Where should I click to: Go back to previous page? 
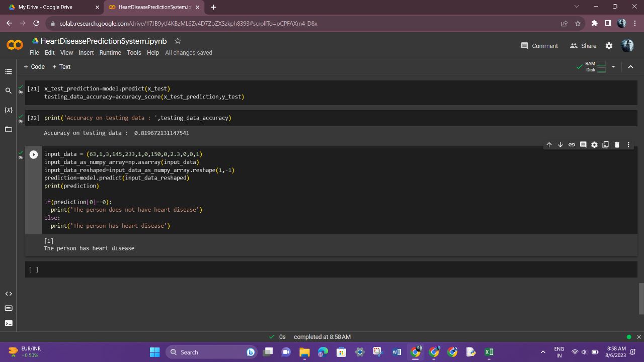(x=9, y=23)
